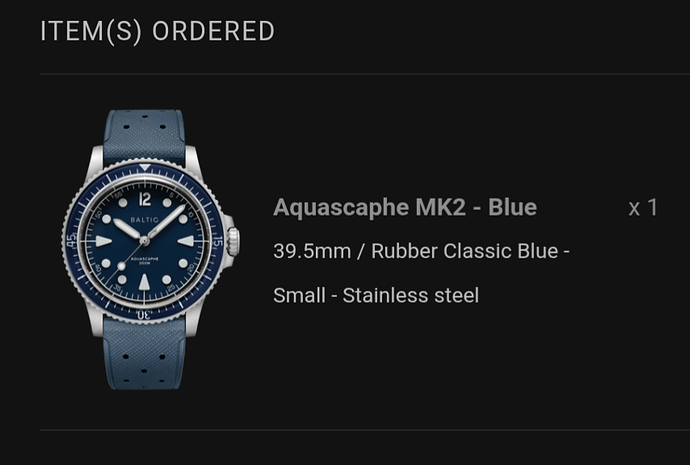
Task: Click the 30 marking on the bezel bottom
Action: tap(144, 314)
